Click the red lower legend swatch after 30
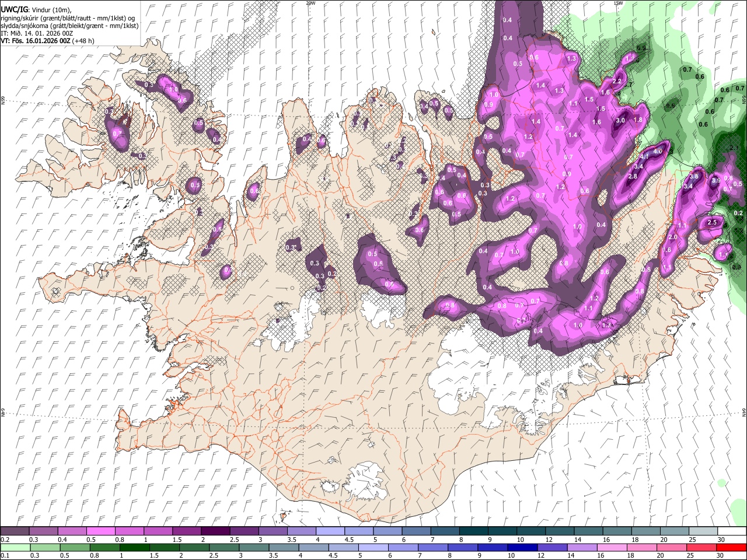The image size is (747, 560). 732,547
